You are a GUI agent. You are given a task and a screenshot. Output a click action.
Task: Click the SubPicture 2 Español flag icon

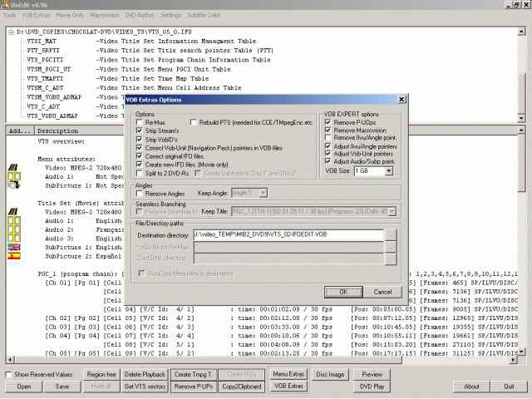[14, 256]
